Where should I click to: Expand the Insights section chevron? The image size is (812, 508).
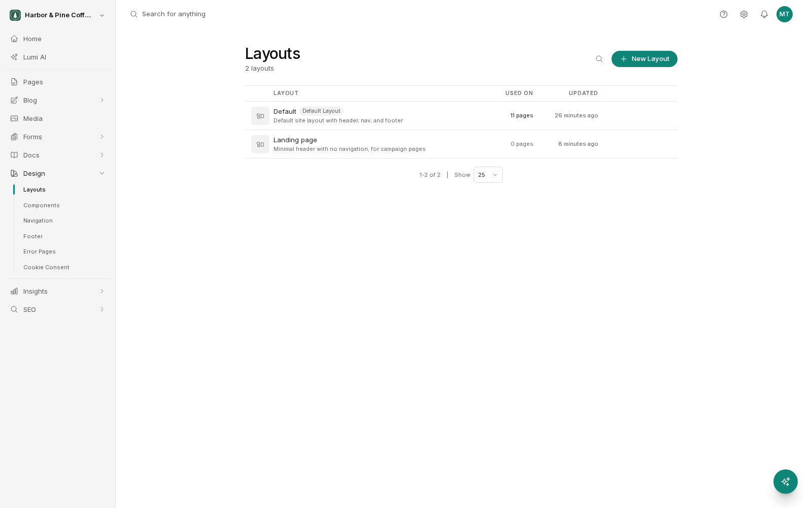[x=102, y=291]
